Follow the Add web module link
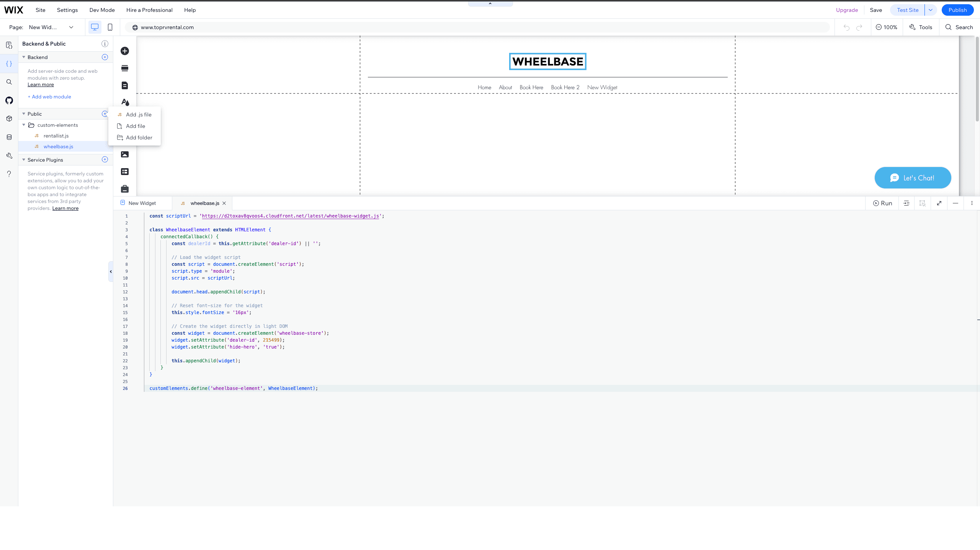Viewport: 980px width, 550px height. pos(49,97)
